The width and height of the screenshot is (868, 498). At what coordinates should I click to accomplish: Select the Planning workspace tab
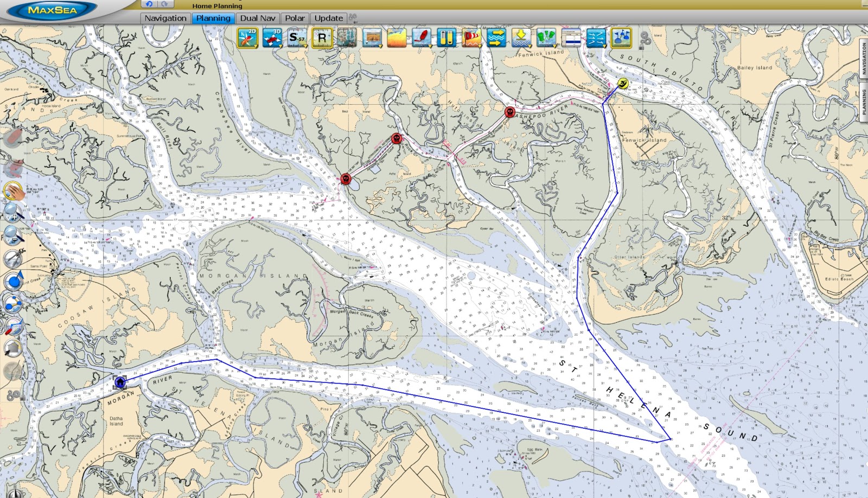[213, 18]
